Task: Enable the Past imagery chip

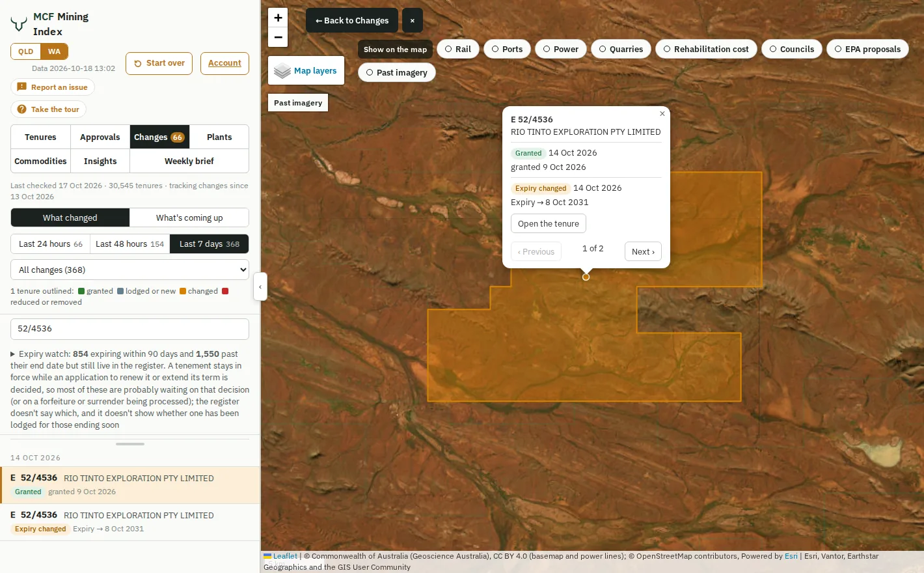Action: point(397,72)
